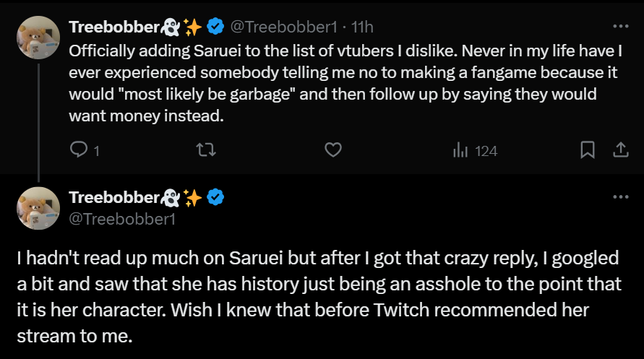Expand the three-dot menu on lower tweet
The width and height of the screenshot is (644, 359).
point(620,197)
